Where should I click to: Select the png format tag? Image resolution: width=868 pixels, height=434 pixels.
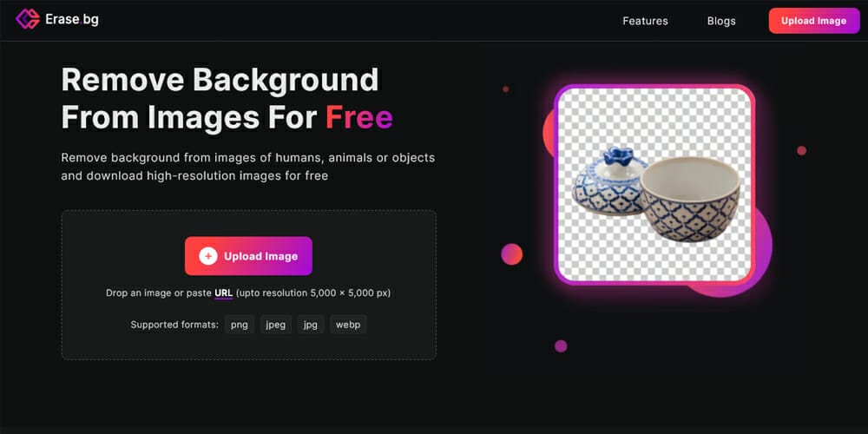coord(240,325)
